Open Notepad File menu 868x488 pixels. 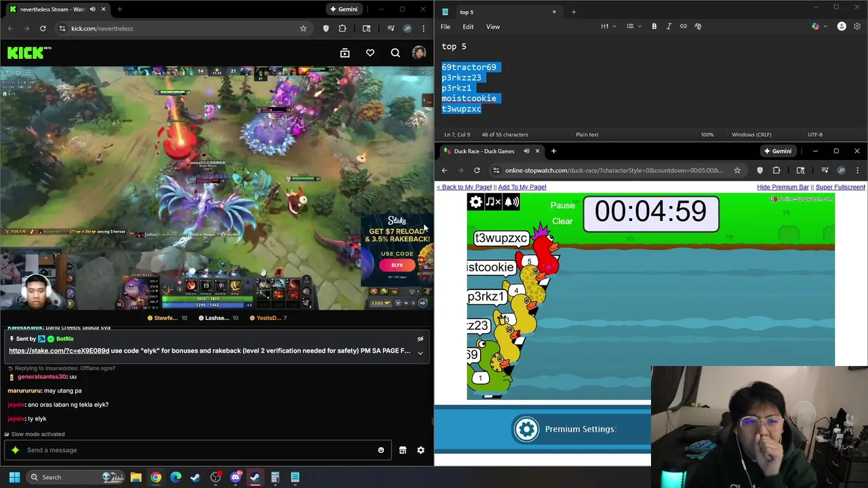446,26
